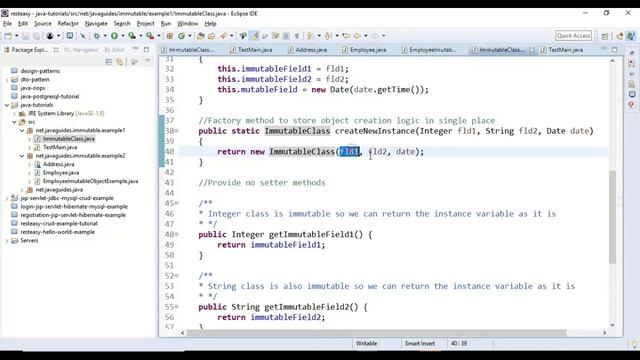Click the Last Edit Location icon
This screenshot has height=360, width=640.
pyautogui.click(x=346, y=36)
